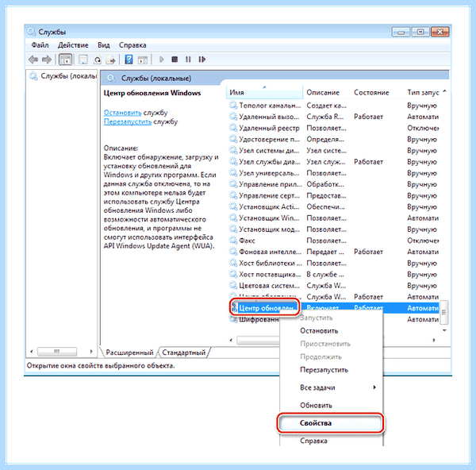Click the Службы icon in the title bar

pos(31,32)
